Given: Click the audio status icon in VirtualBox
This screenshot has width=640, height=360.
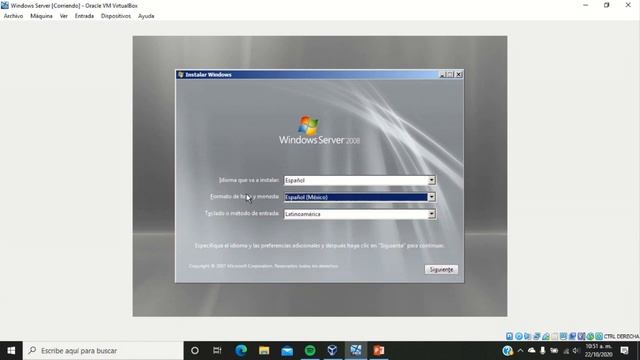Looking at the screenshot, I should pos(527,336).
